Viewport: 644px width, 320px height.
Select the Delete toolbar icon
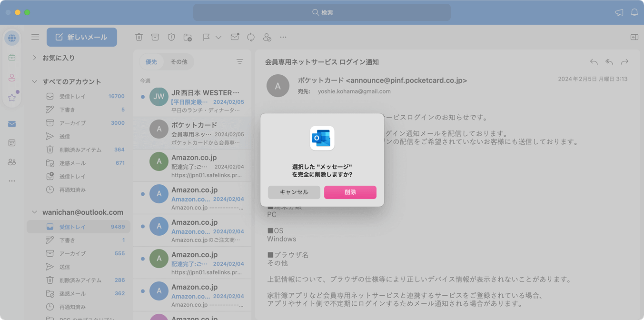(x=139, y=37)
